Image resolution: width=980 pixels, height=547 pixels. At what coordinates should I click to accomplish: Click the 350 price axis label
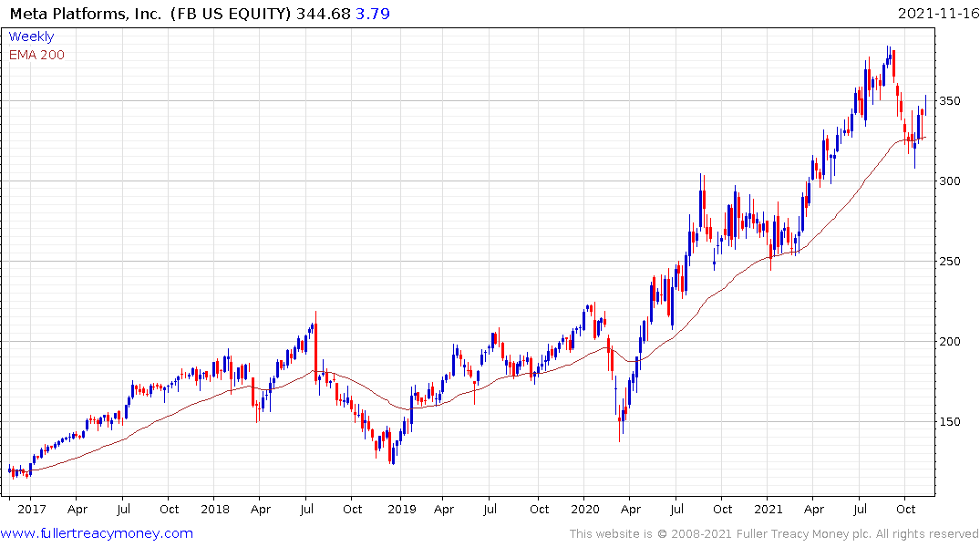[950, 100]
